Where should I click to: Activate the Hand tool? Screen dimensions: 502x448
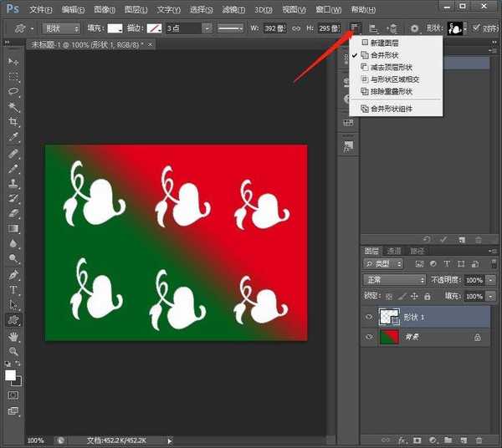(13, 336)
